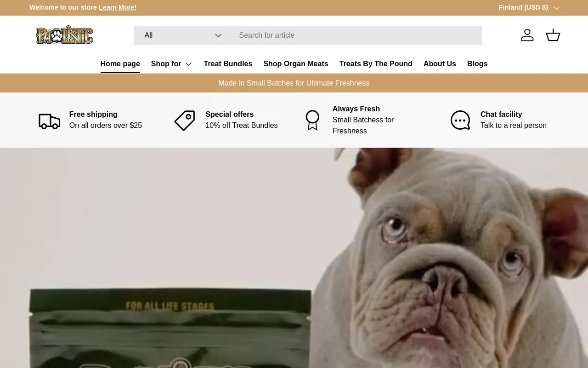Viewport: 588px width, 368px height.
Task: Click the Learn More! link
Action: tap(118, 8)
